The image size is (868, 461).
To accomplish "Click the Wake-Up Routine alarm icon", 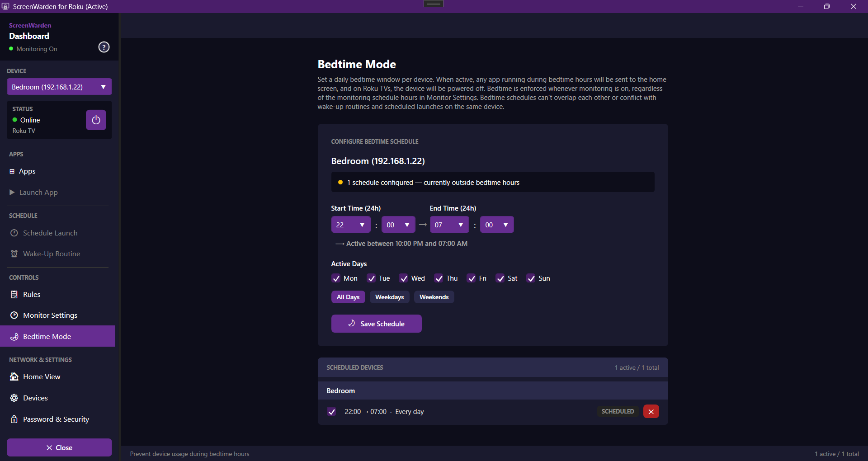I will click(14, 254).
